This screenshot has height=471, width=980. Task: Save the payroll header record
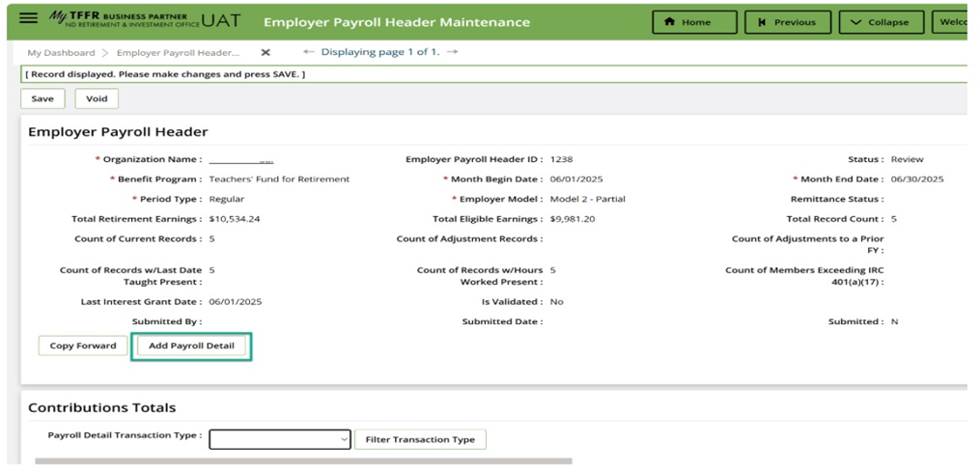[x=42, y=98]
